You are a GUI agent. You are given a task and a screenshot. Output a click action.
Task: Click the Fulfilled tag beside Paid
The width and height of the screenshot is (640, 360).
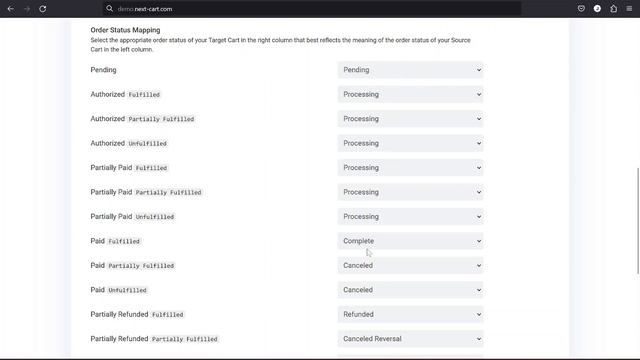coord(124,242)
